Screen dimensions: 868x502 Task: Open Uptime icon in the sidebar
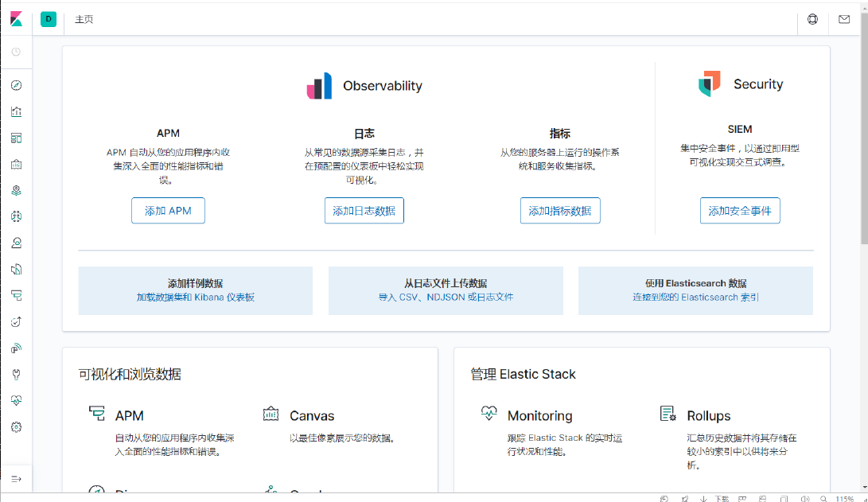pyautogui.click(x=16, y=321)
